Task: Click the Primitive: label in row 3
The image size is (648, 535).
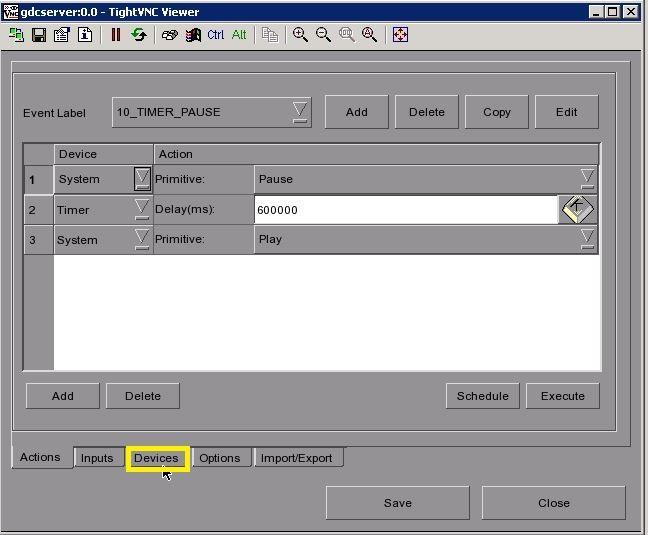Action: tap(180, 239)
